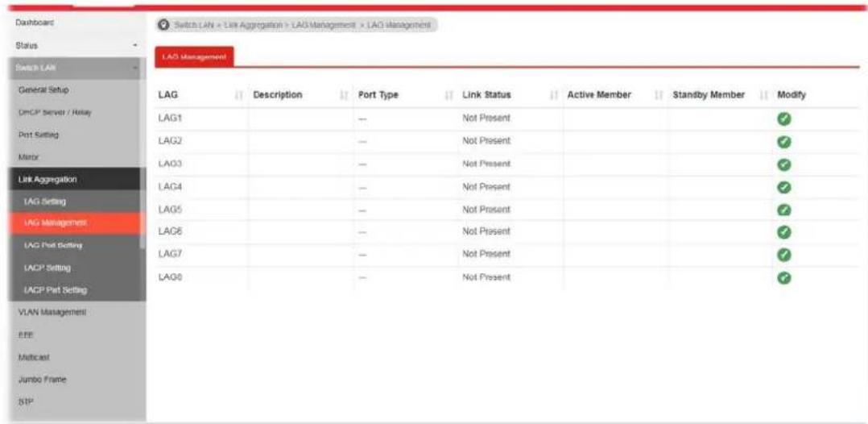Click the Link Status column header text

pos(486,95)
